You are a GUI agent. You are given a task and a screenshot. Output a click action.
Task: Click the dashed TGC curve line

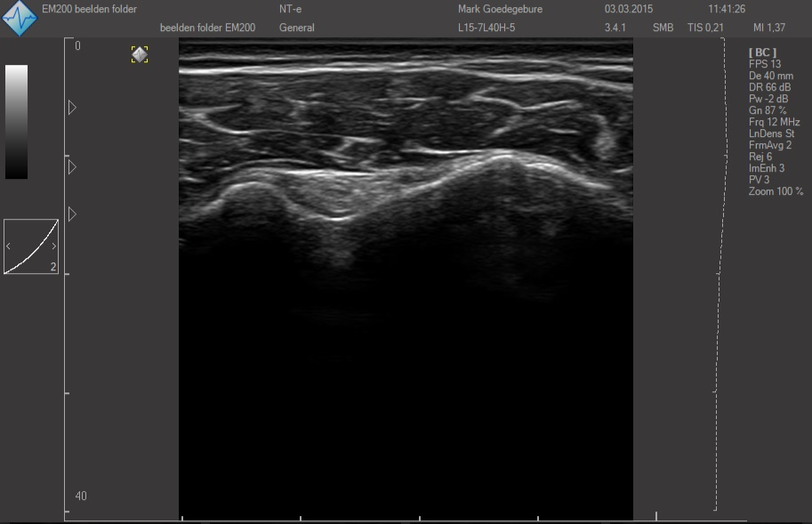click(x=720, y=274)
